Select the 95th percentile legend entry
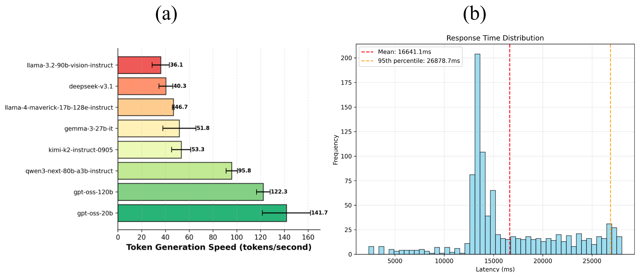644x278 pixels. 418,61
